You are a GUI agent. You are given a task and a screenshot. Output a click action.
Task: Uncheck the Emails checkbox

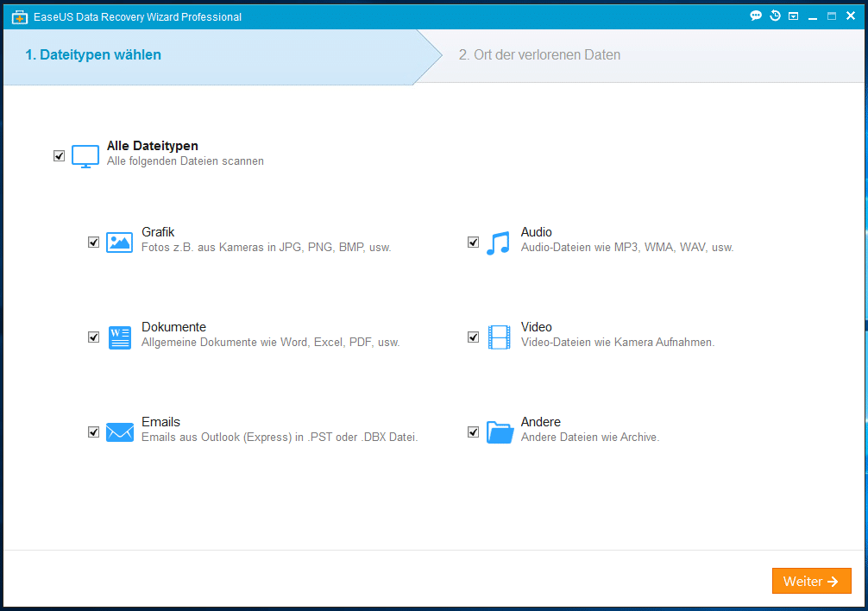tap(93, 432)
